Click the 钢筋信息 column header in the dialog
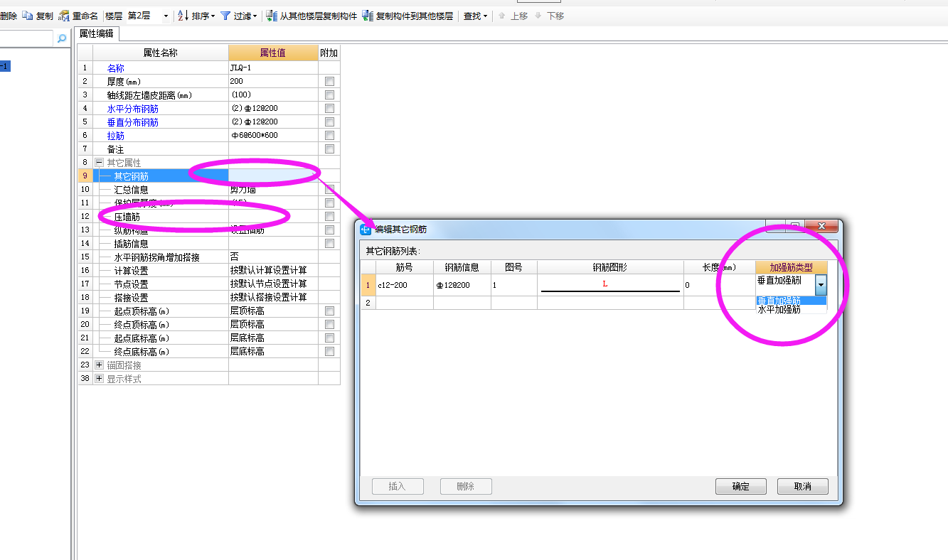This screenshot has width=948, height=560. (462, 267)
